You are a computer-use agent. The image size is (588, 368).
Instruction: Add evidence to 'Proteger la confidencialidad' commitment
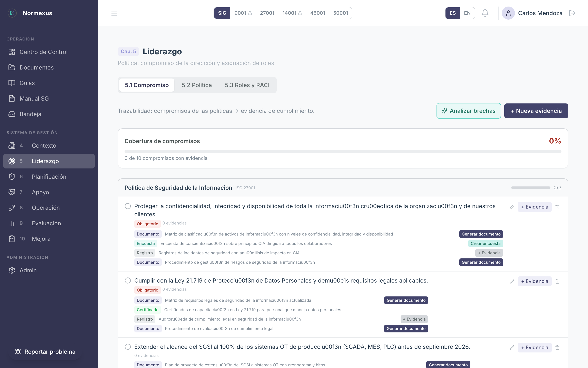pos(535,207)
